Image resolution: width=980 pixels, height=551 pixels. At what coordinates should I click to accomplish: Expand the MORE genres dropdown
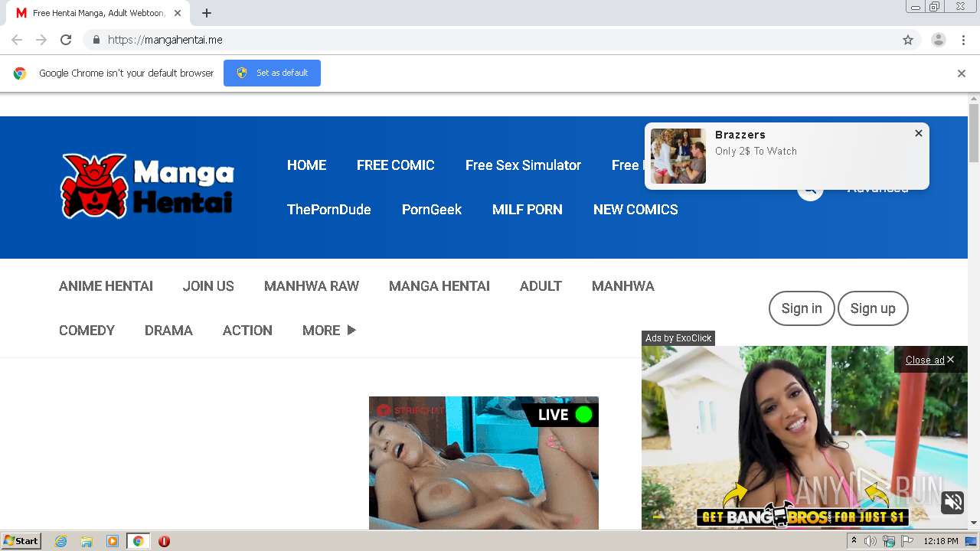(329, 331)
